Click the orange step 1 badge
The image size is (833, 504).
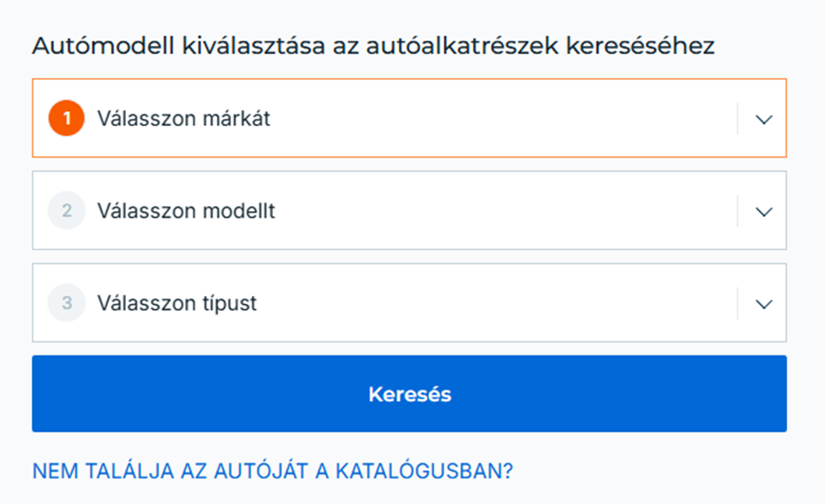(x=66, y=118)
